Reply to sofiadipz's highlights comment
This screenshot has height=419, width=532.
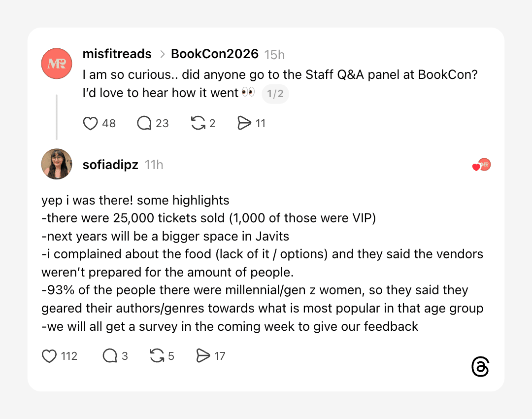[x=109, y=356]
